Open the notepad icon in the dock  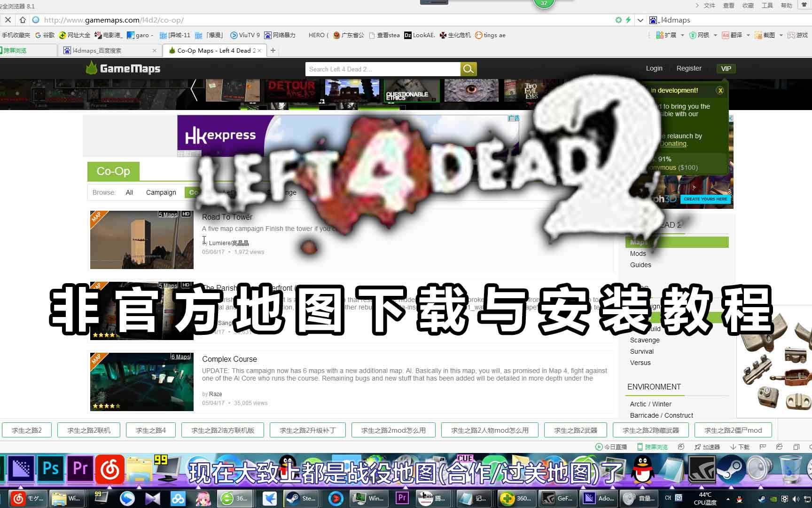672,470
